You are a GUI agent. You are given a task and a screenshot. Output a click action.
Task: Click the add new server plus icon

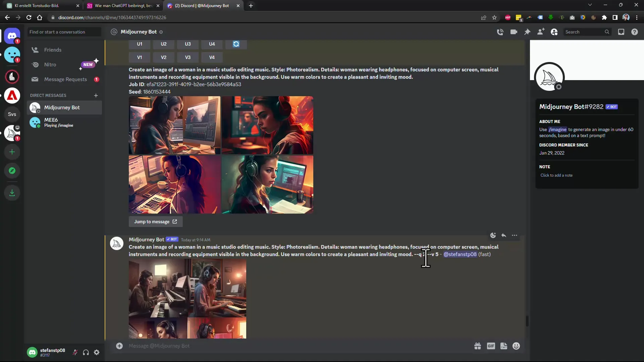click(12, 152)
